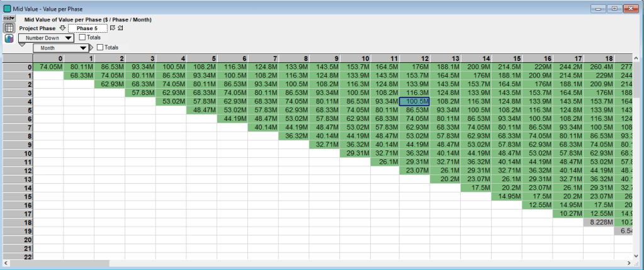Click the Mid Value window title icon
The height and width of the screenshot is (270, 644).
pos(6,8)
